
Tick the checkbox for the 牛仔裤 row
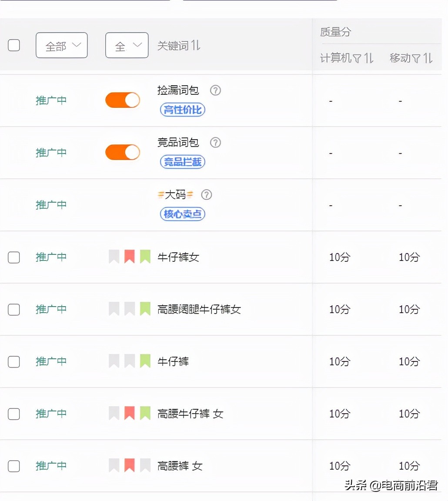13,362
